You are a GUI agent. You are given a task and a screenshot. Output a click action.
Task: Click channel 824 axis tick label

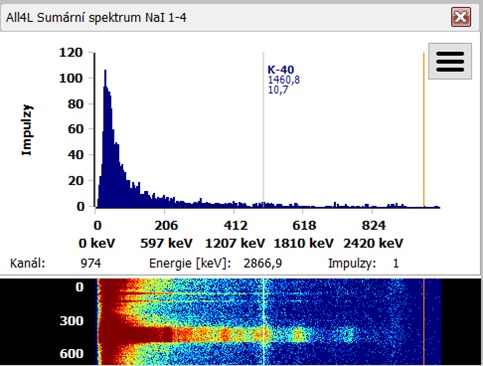373,226
